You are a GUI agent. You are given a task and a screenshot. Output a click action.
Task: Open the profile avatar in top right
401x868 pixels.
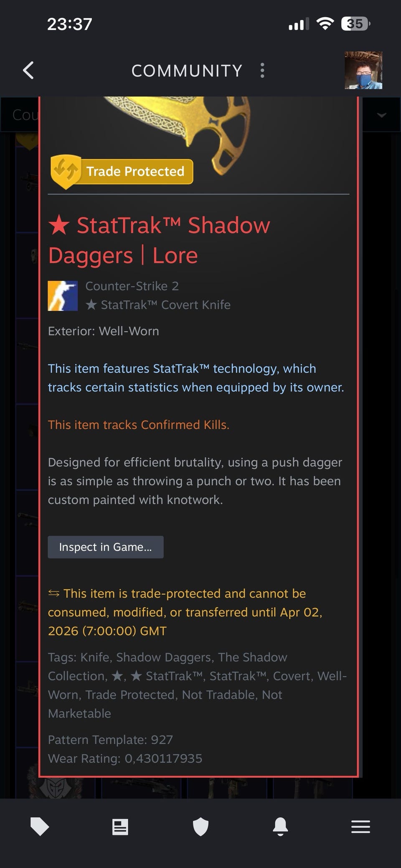(x=363, y=70)
